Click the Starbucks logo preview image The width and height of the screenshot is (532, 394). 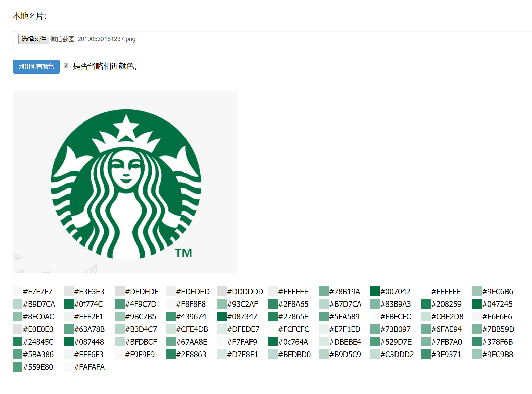click(x=125, y=182)
